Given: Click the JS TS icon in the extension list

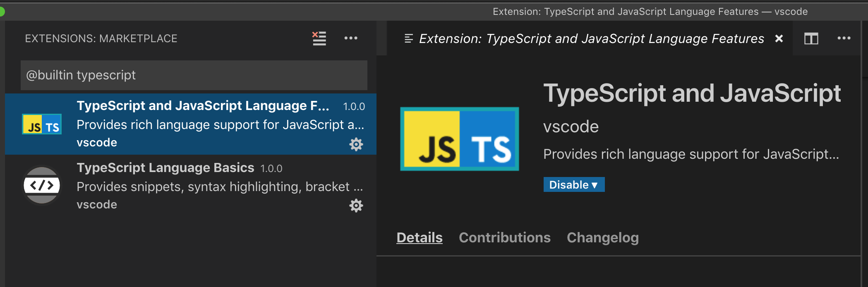Looking at the screenshot, I should [42, 124].
